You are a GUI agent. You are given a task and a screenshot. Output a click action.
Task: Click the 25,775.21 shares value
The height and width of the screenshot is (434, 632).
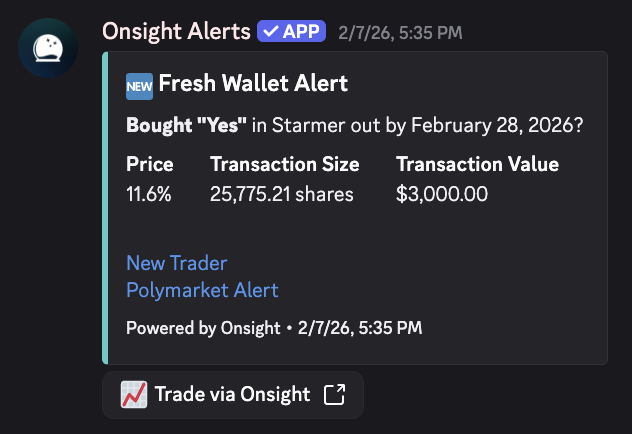(282, 194)
